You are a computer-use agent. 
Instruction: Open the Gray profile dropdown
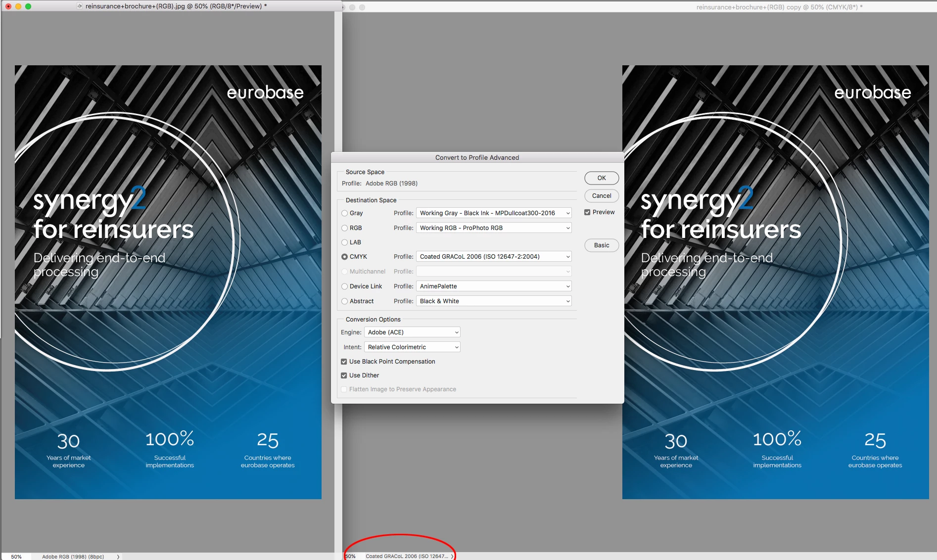click(494, 213)
